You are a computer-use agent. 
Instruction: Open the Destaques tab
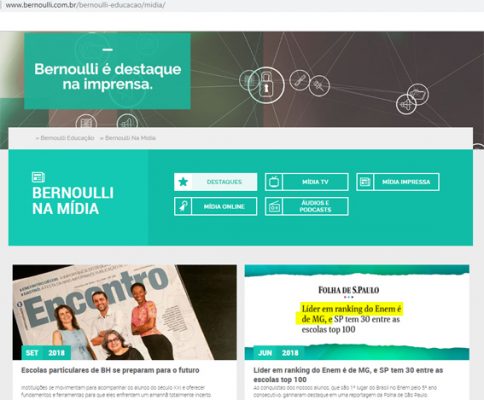pos(216,182)
